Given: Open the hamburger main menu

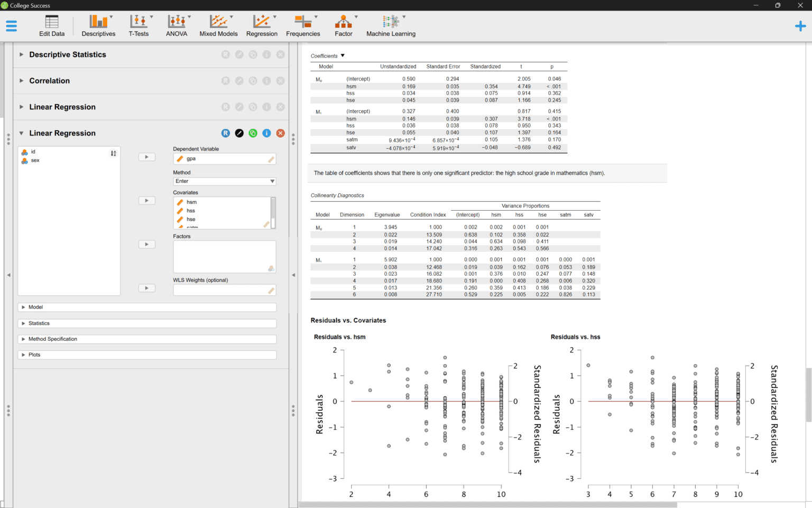Looking at the screenshot, I should 11,25.
